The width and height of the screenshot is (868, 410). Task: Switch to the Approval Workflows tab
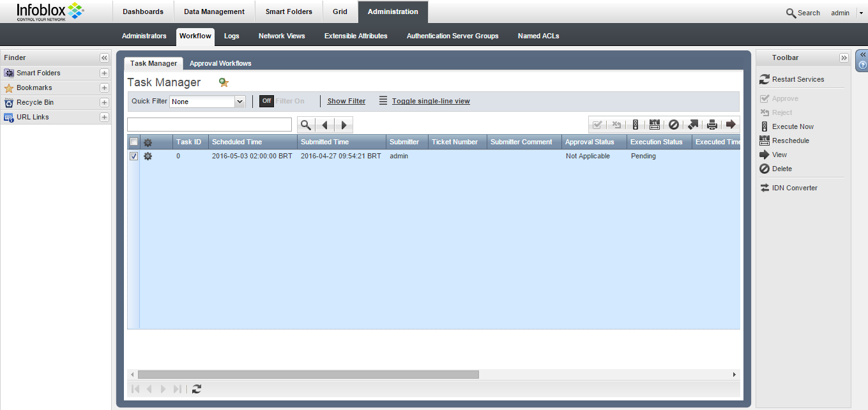click(x=220, y=63)
